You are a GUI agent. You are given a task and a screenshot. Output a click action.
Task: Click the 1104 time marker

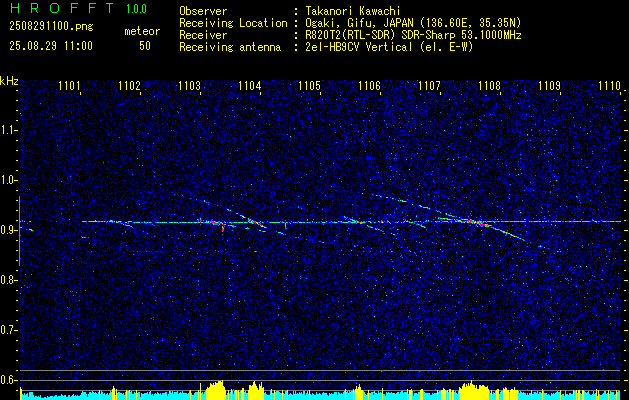250,85
